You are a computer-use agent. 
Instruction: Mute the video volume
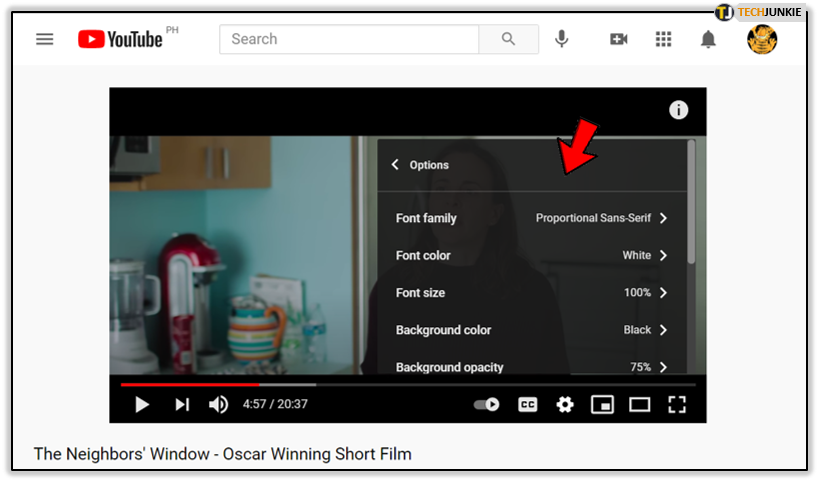click(218, 404)
